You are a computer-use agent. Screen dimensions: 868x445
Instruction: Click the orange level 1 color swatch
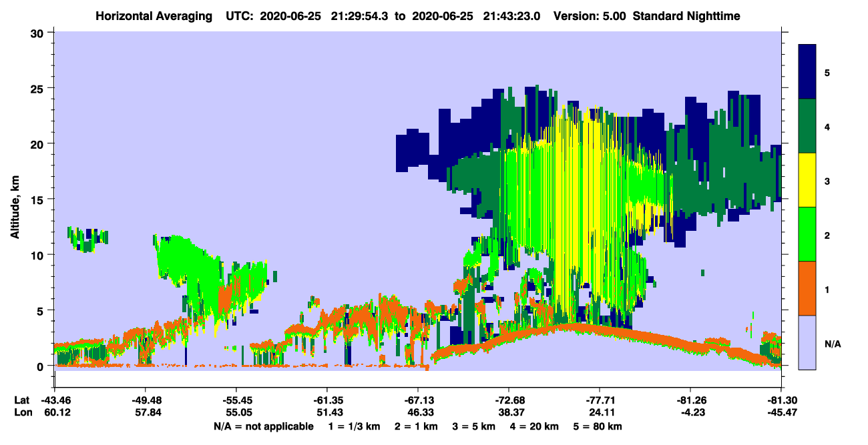click(x=807, y=288)
